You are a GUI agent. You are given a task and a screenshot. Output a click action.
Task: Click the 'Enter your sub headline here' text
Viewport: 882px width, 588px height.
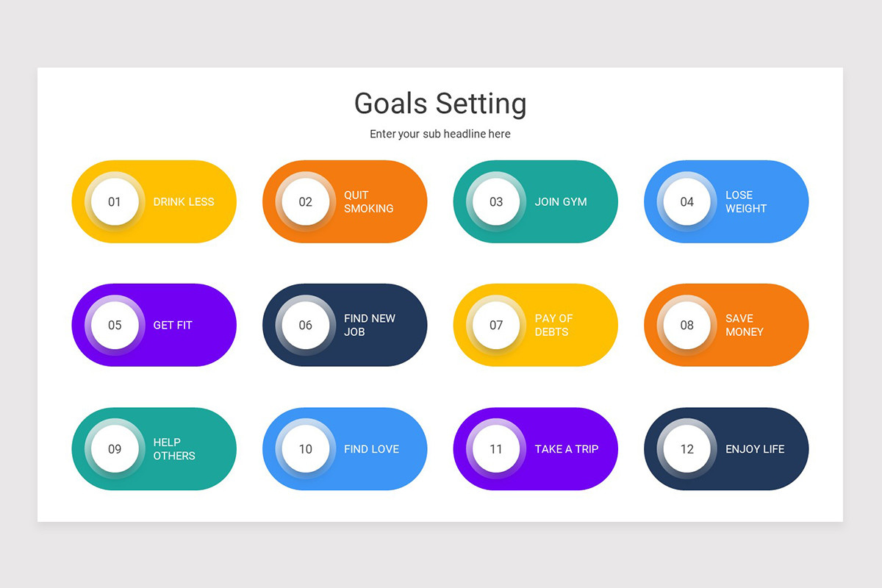[440, 134]
